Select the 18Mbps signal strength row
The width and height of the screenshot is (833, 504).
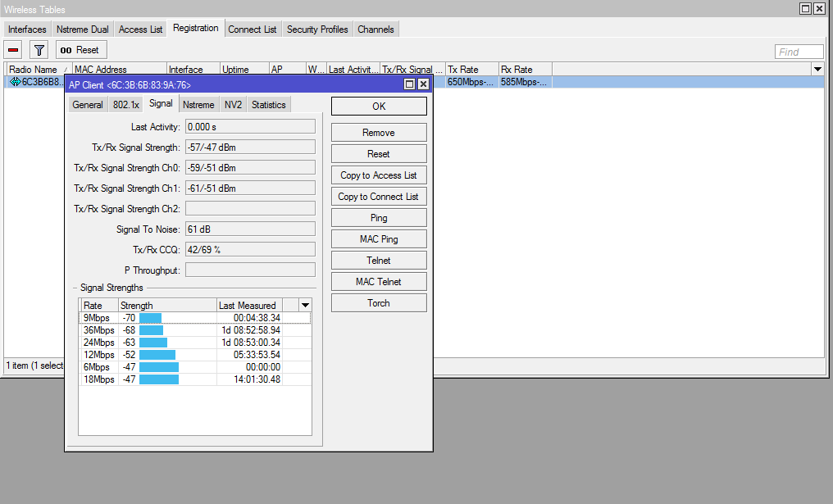coord(195,379)
